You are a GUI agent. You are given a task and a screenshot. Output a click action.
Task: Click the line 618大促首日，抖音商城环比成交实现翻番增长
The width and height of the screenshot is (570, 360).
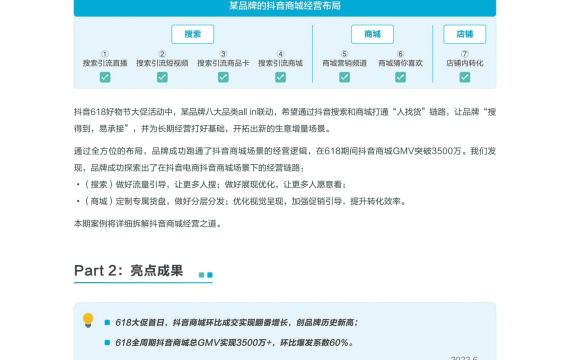tap(236, 323)
